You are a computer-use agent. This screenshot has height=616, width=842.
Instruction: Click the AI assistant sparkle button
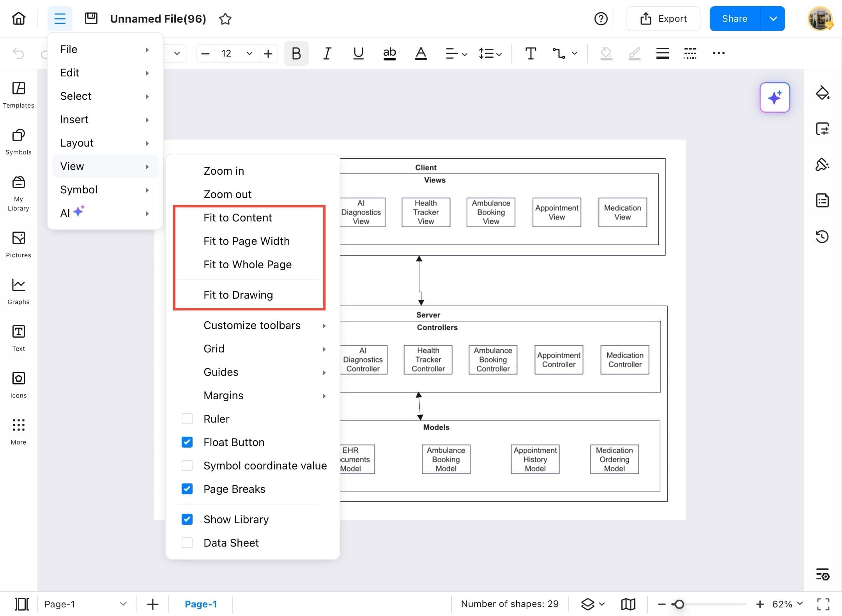tap(775, 97)
